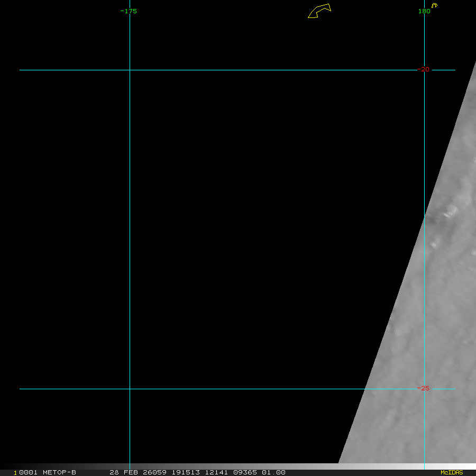
Task: Click intersection of -175 and -20 gridlines
Action: [130, 70]
